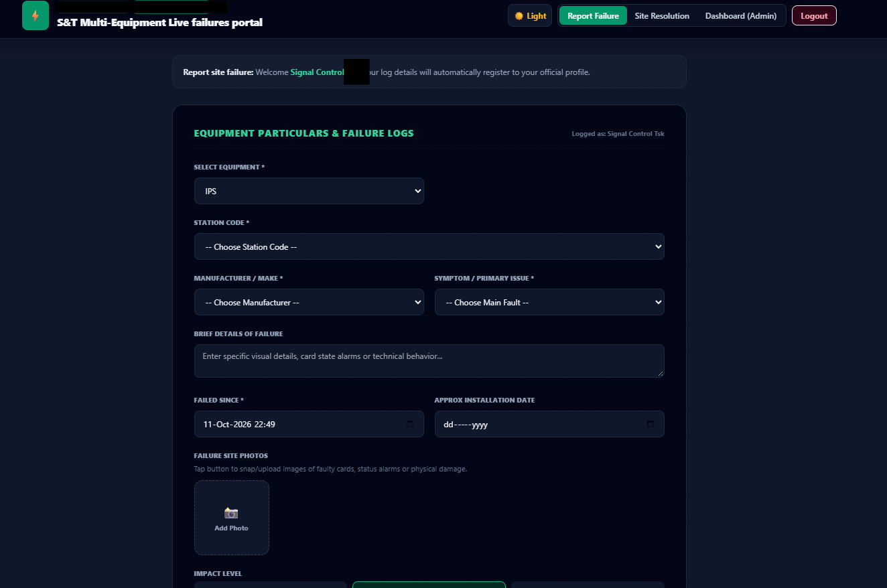
Task: Toggle the Light theme mode
Action: pos(530,15)
